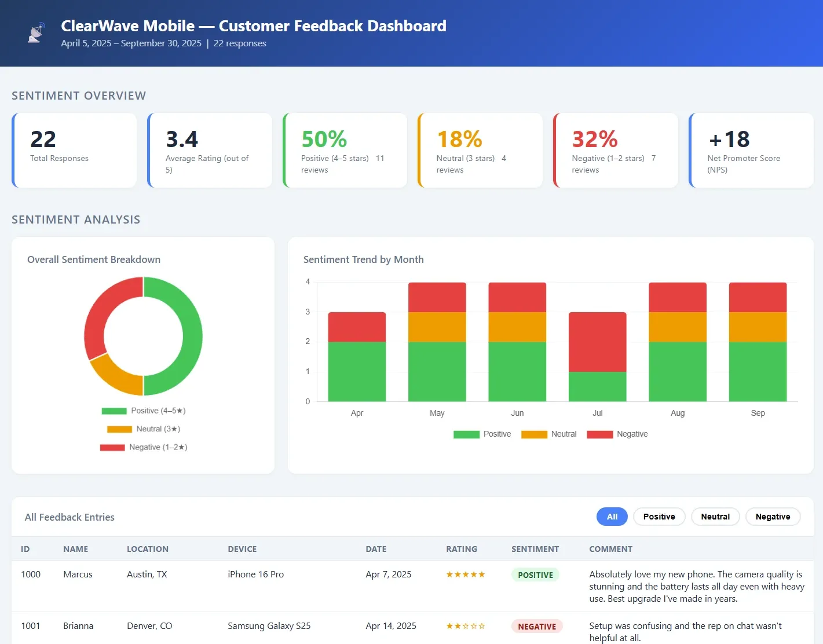Open the 18% Neutral card

pos(480,150)
